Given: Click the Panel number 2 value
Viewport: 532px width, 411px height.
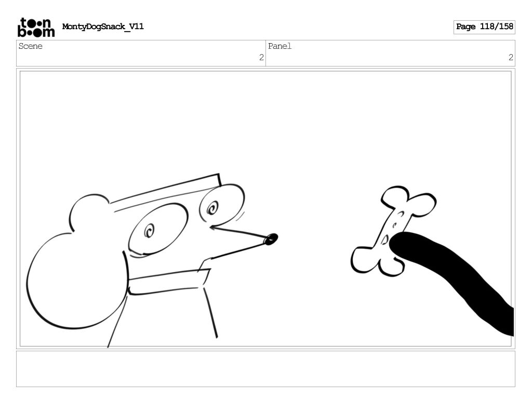Looking at the screenshot, I should pos(510,58).
